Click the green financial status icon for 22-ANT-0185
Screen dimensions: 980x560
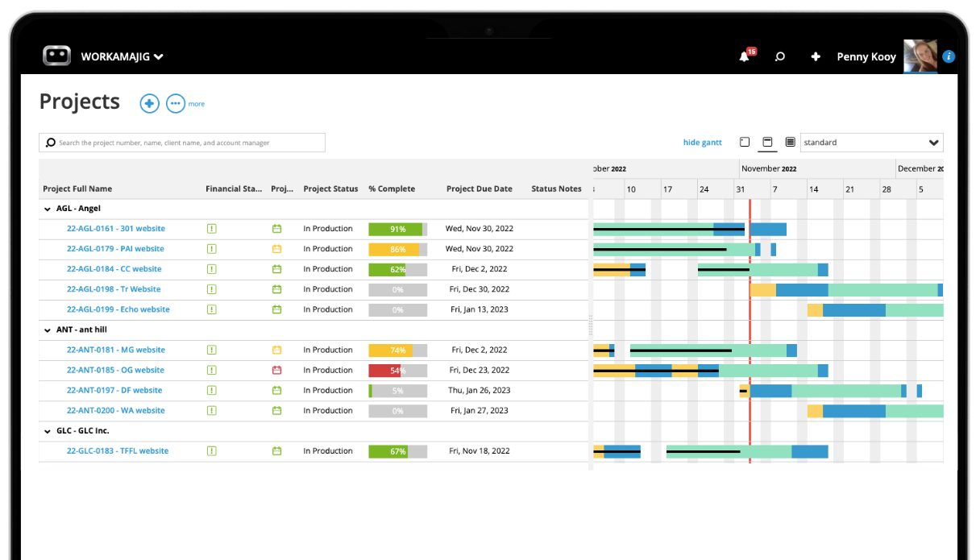click(211, 370)
